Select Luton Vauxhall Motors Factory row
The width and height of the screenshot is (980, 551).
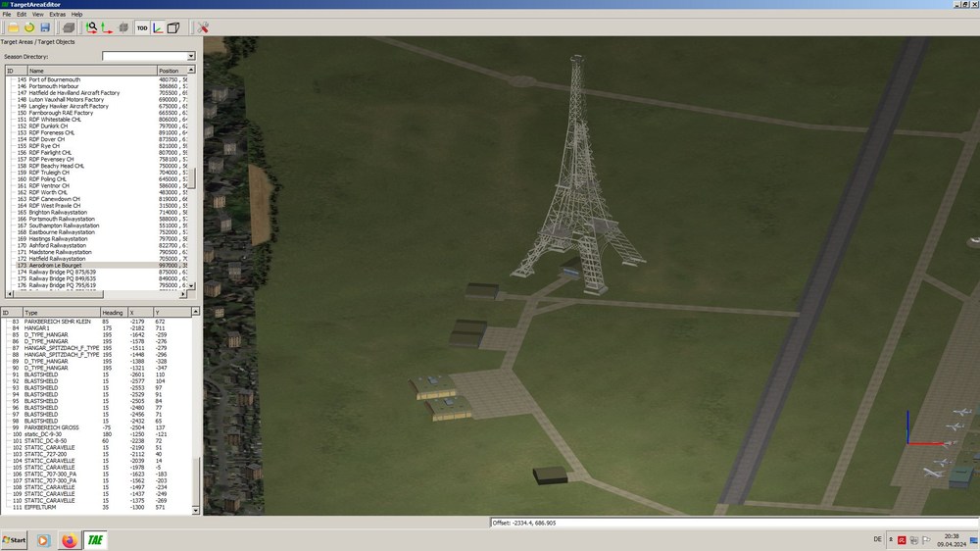point(96,99)
